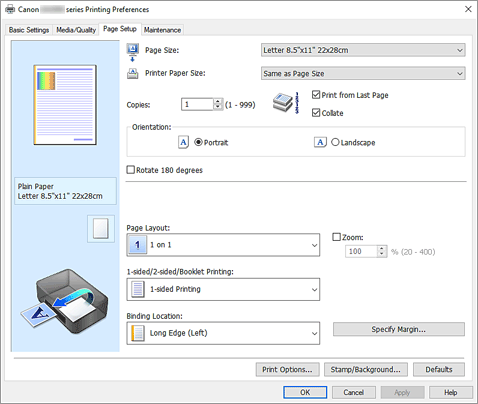This screenshot has width=478, height=404.
Task: Click the Page Size icon
Action: point(133,52)
